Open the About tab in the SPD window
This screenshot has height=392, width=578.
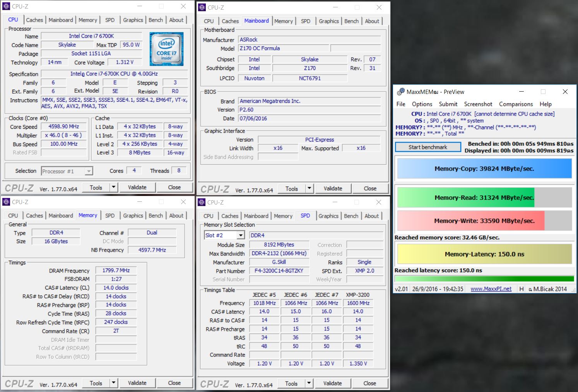[x=372, y=216]
